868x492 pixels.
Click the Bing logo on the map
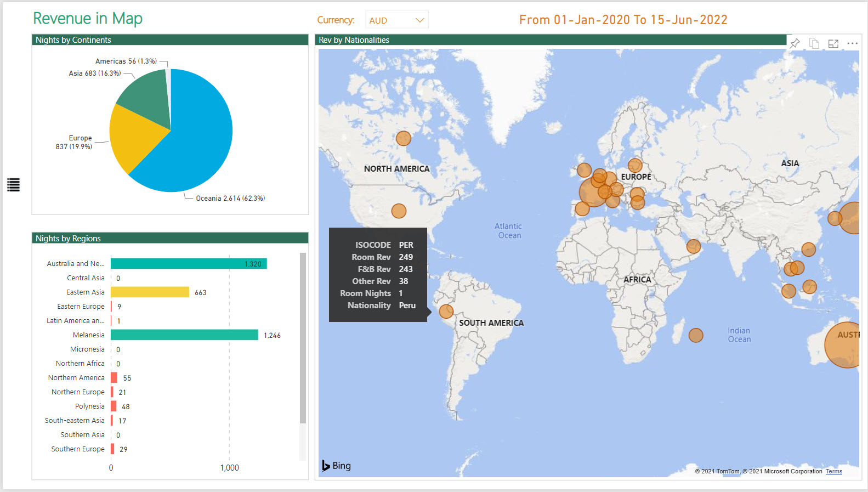pos(337,466)
